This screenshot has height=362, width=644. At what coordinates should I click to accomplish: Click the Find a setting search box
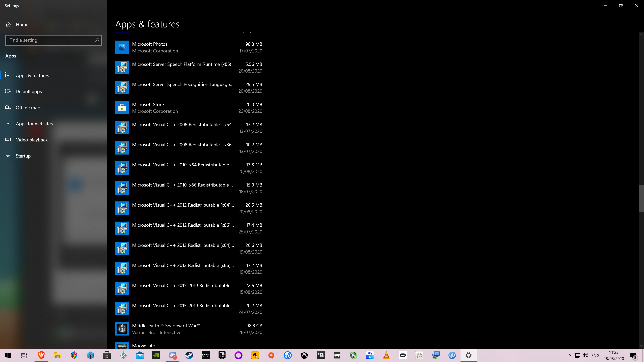tap(53, 40)
